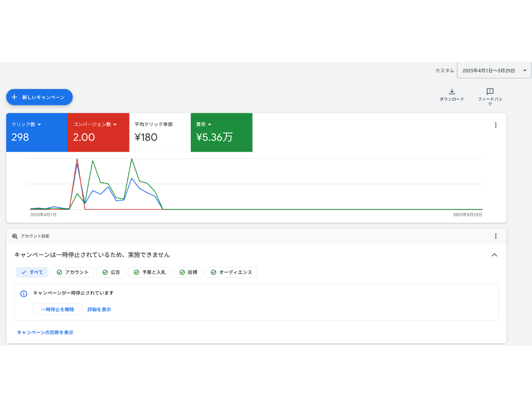Open the アカウント診断 three-dot menu
Image resolution: width=532 pixels, height=399 pixels.
496,236
